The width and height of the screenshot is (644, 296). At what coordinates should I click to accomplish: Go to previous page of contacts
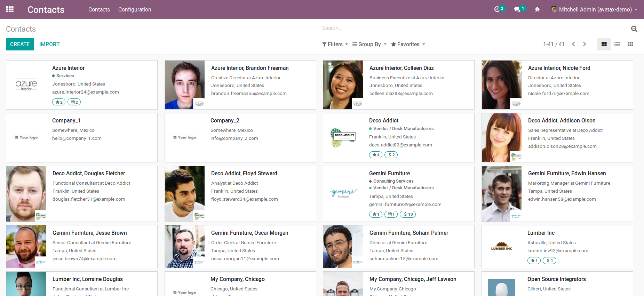(573, 44)
